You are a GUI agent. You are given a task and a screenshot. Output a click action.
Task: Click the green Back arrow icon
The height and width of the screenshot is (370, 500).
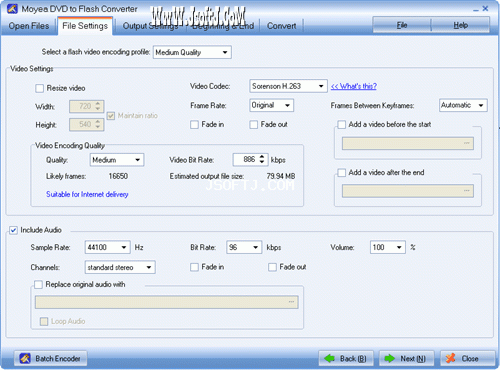tap(330, 359)
